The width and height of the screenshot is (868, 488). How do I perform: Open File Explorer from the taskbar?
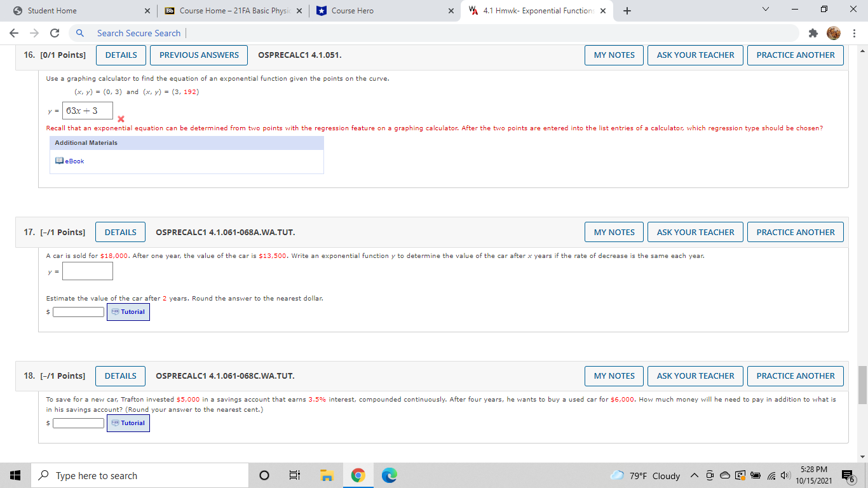pos(327,475)
